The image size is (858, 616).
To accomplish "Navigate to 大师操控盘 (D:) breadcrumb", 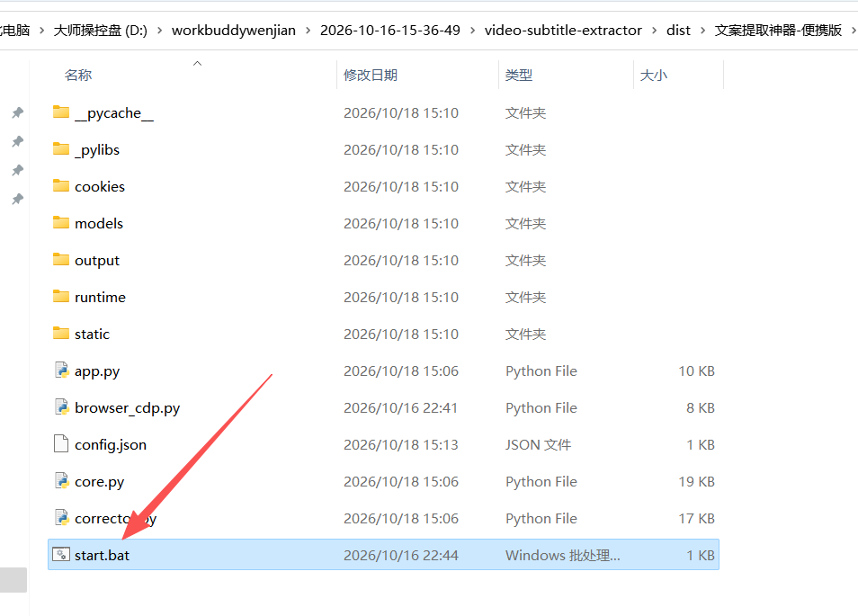I will pos(100,31).
